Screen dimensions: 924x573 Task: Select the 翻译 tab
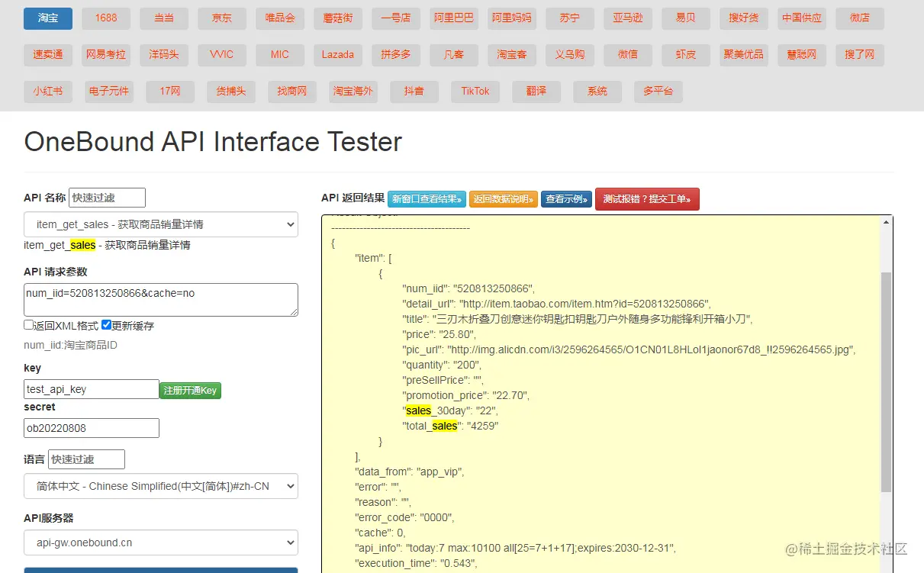point(536,92)
